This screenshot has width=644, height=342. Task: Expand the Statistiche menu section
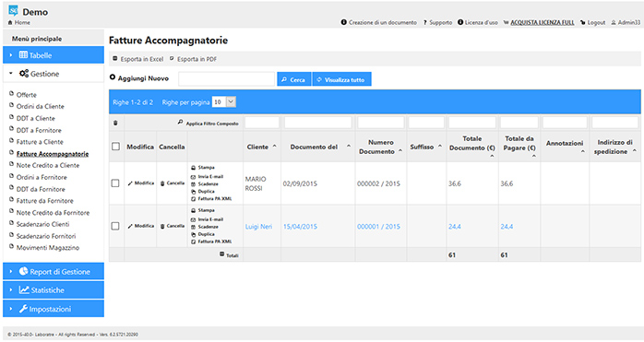[54, 289]
